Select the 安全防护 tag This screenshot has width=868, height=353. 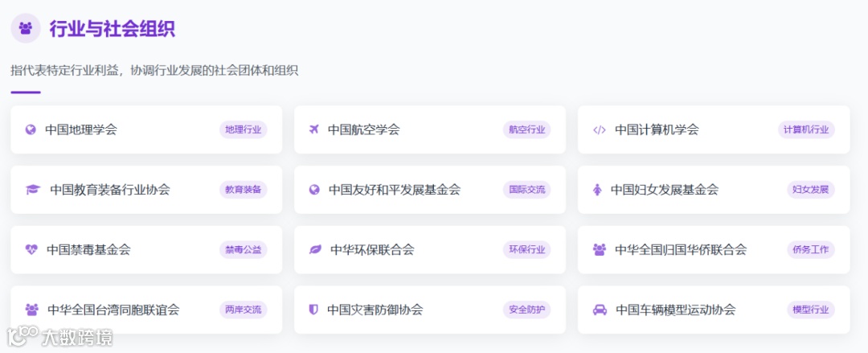tap(527, 310)
